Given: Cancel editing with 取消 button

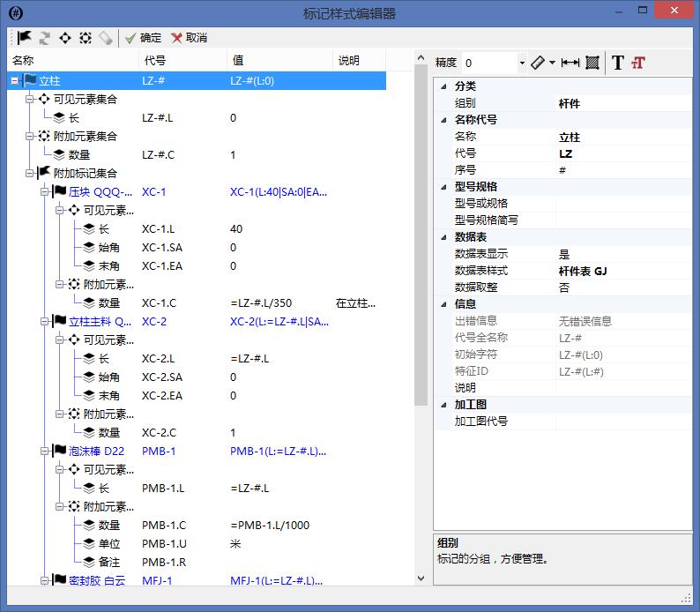Looking at the screenshot, I should pyautogui.click(x=190, y=38).
